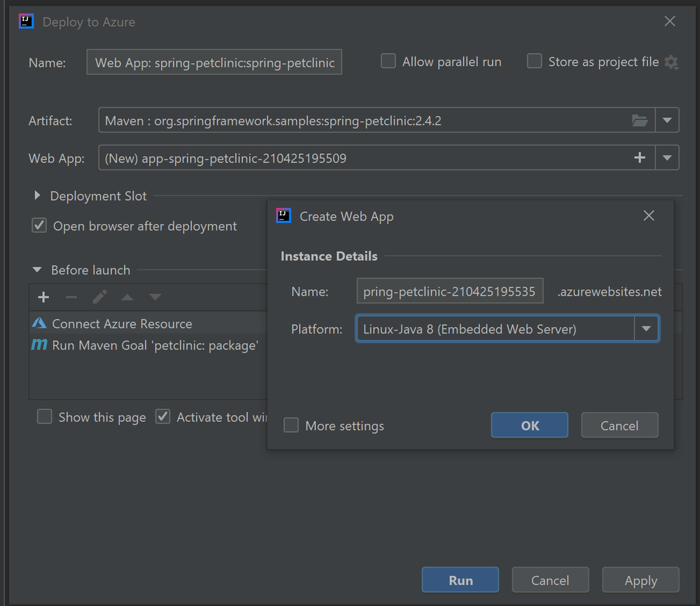
Task: Click the Azure icon beside Connect Azure Resource
Action: [39, 323]
